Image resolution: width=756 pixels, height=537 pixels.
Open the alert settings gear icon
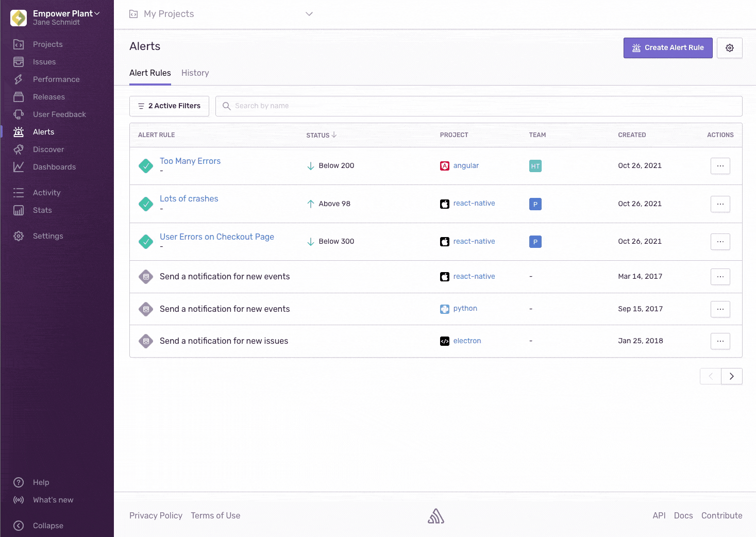[729, 48]
